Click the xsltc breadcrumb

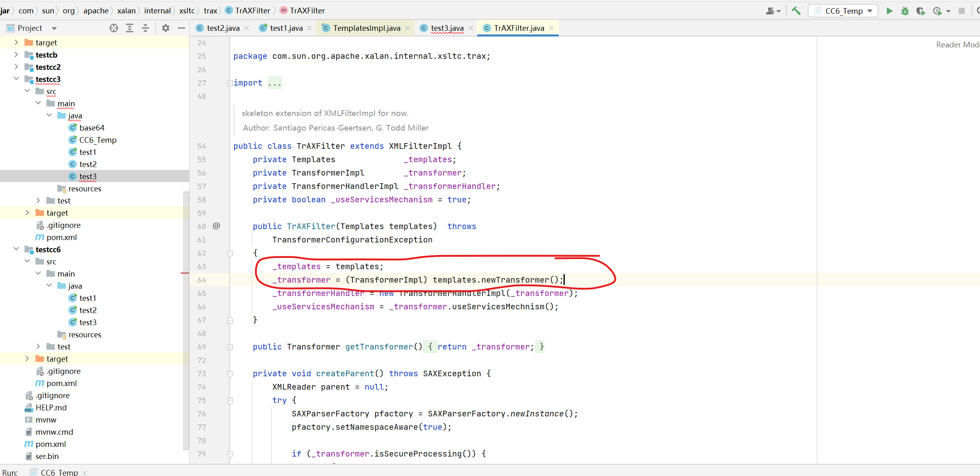[187, 11]
